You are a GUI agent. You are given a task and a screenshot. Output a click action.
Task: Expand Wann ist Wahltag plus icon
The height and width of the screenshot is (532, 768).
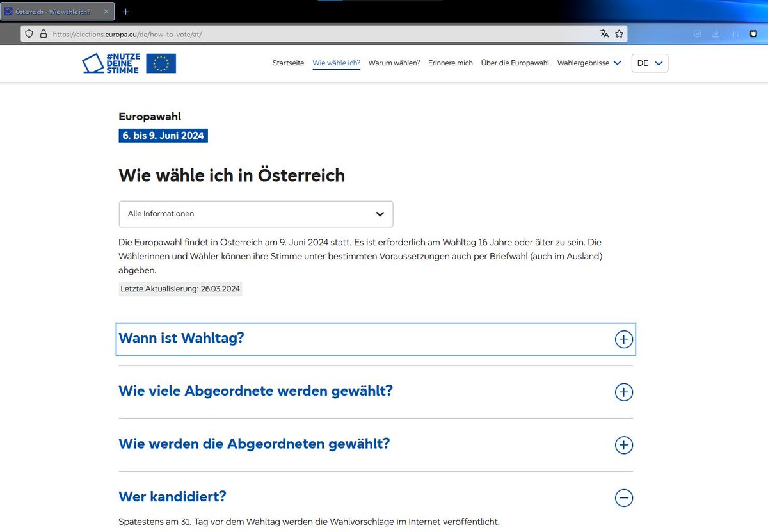pyautogui.click(x=623, y=339)
